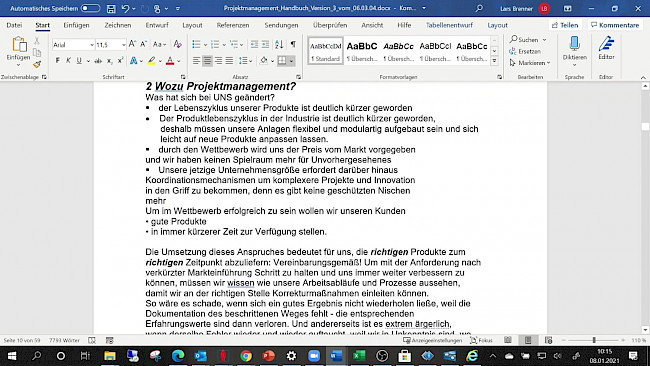
Task: Open the line spacing dropdown
Action: (x=245, y=61)
